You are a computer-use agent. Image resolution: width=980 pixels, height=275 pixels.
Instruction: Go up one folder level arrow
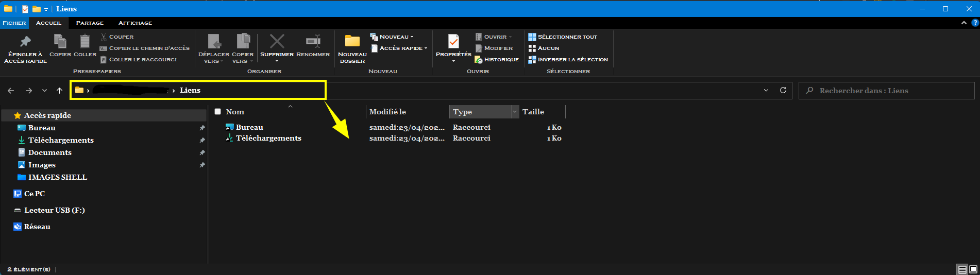[60, 91]
